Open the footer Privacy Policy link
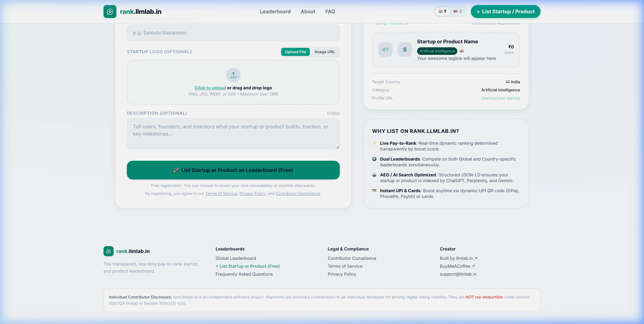 click(342, 274)
